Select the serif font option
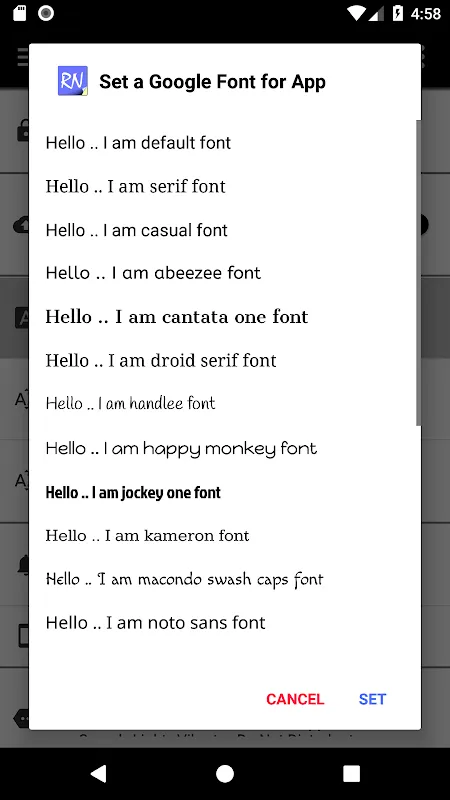 click(225, 186)
